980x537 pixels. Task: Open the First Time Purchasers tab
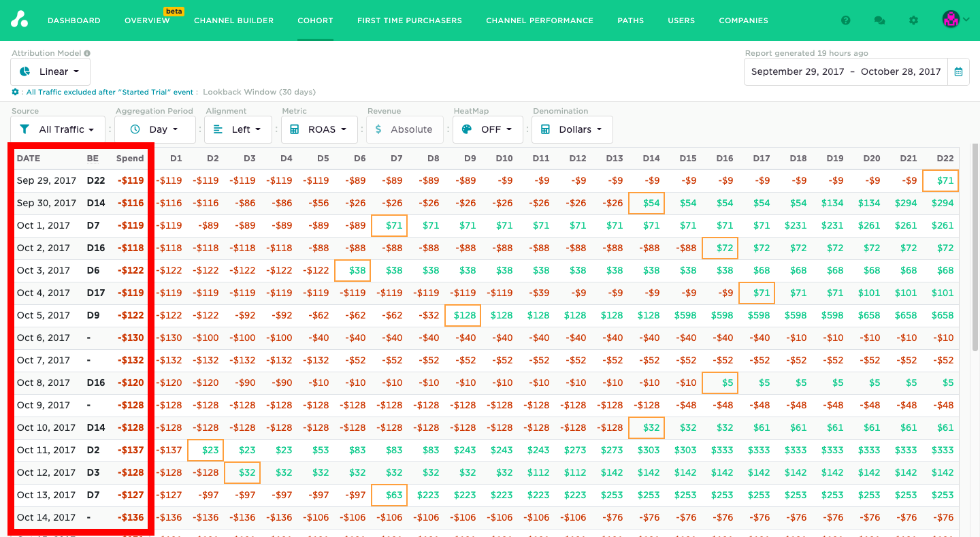pyautogui.click(x=410, y=20)
